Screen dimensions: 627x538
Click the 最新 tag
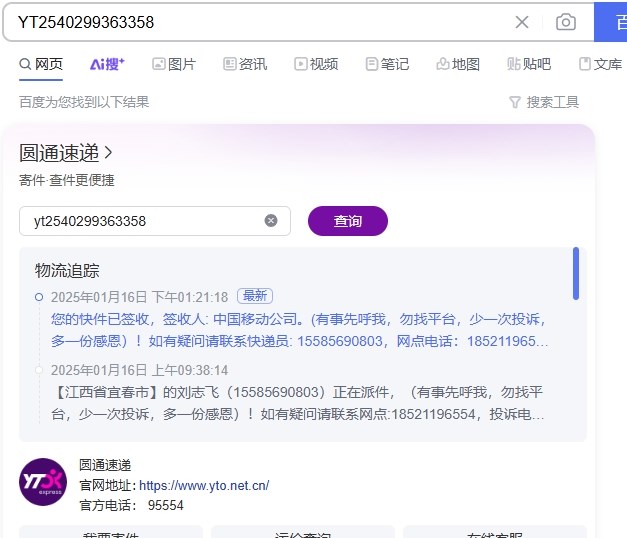point(255,296)
